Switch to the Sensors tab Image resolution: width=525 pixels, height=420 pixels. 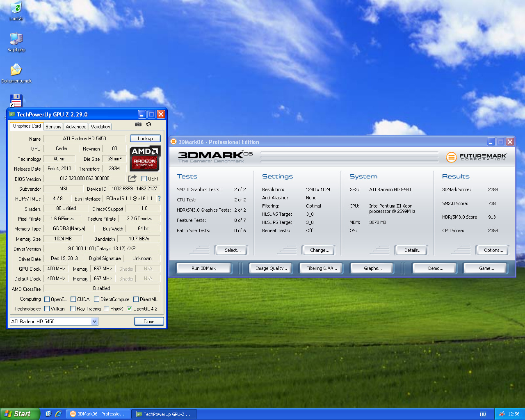(53, 127)
